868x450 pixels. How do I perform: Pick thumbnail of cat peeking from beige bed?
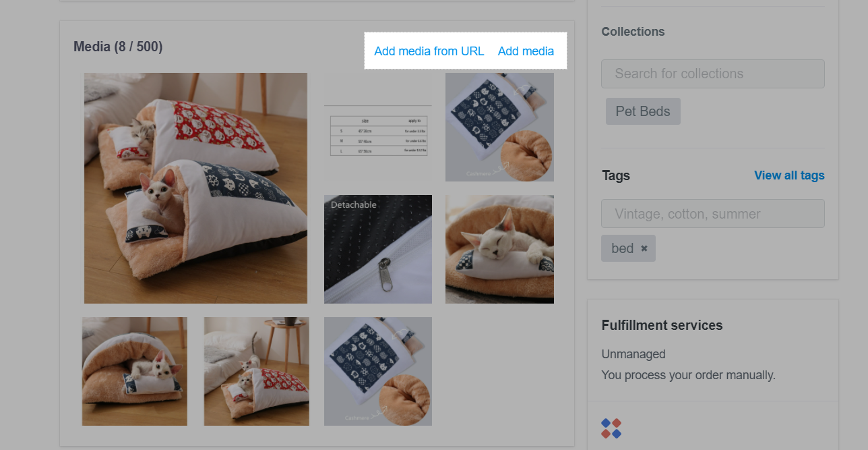pyautogui.click(x=135, y=371)
